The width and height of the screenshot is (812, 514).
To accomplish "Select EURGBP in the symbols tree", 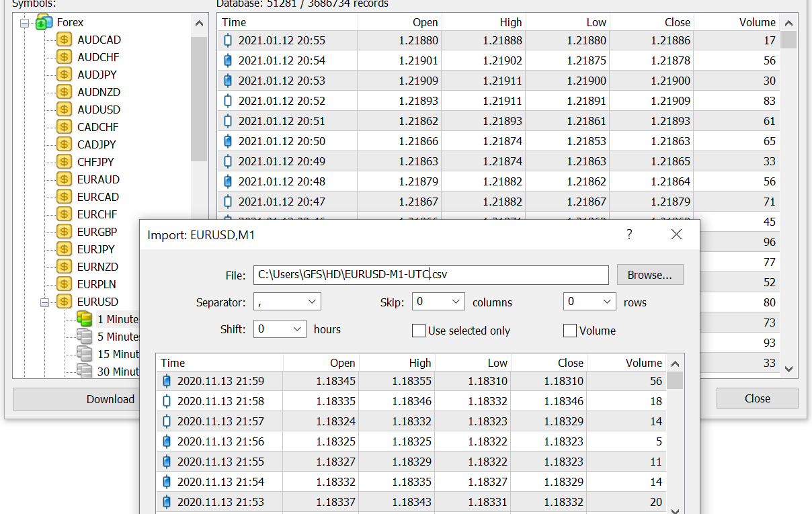I will (x=96, y=232).
